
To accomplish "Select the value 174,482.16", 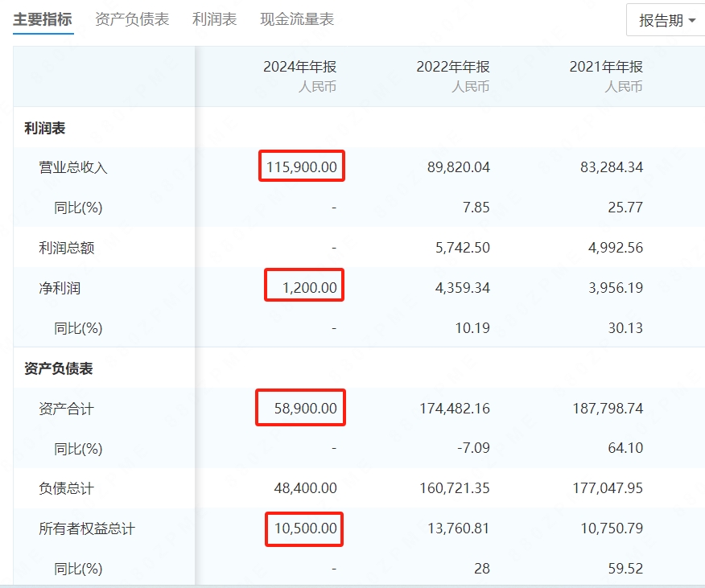I will tap(455, 408).
